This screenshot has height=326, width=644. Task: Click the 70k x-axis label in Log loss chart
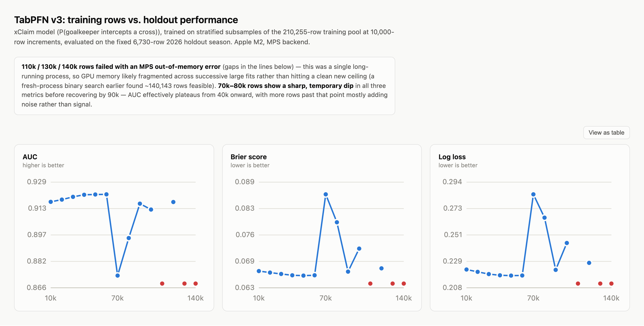pos(533,298)
